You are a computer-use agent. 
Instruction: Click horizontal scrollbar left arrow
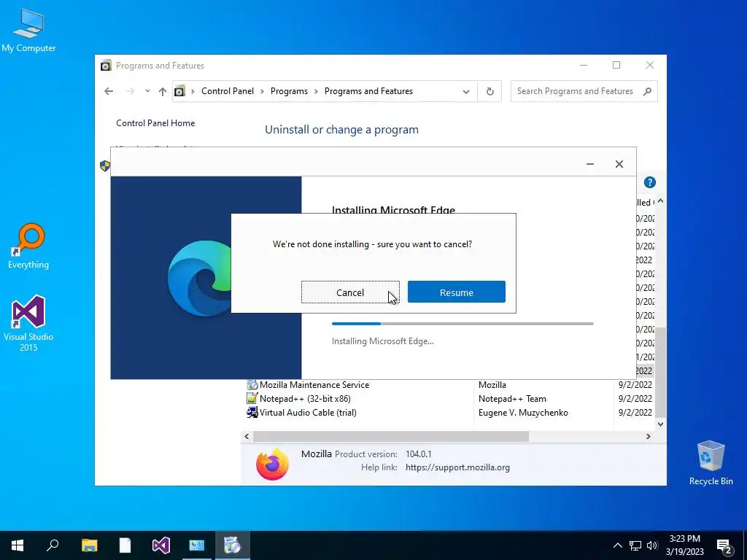click(x=247, y=436)
